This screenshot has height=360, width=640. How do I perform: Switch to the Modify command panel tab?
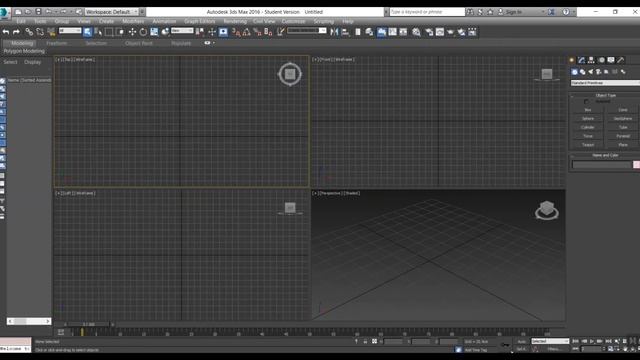(581, 60)
